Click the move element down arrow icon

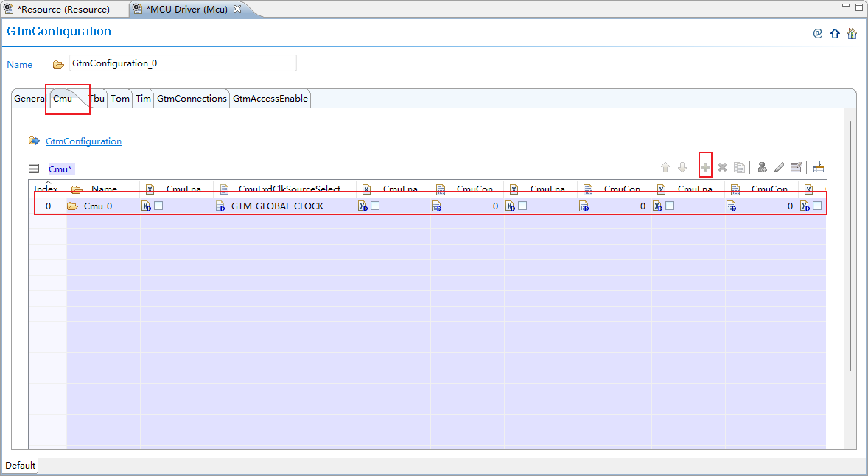tap(682, 167)
